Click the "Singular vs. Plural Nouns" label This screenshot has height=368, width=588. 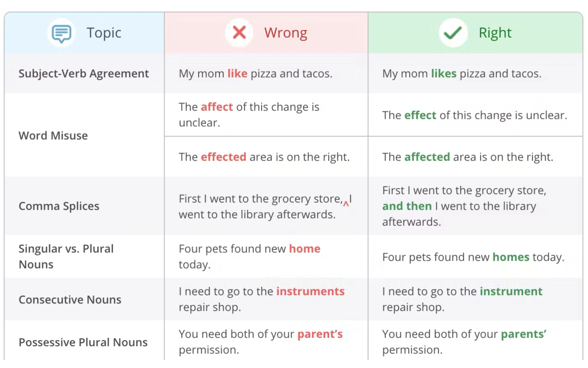point(66,256)
